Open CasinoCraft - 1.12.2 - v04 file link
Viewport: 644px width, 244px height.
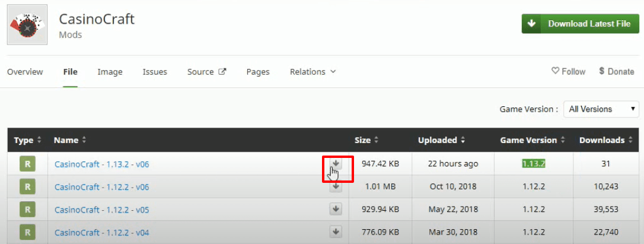(x=102, y=233)
